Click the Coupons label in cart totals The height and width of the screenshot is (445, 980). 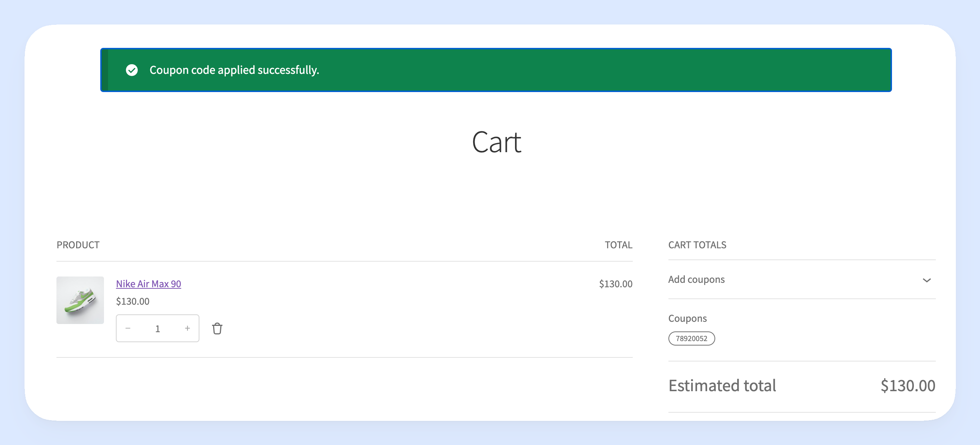[687, 318]
